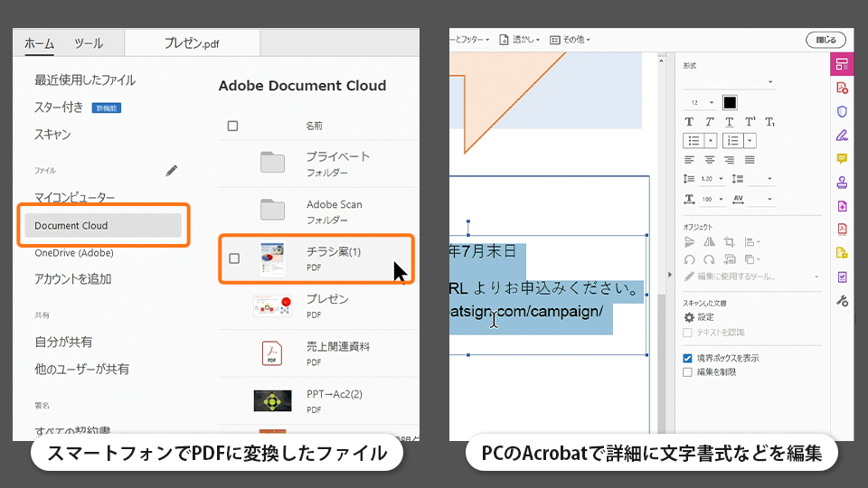
Task: Enable the テキストを認識 checkbox
Action: pos(687,333)
